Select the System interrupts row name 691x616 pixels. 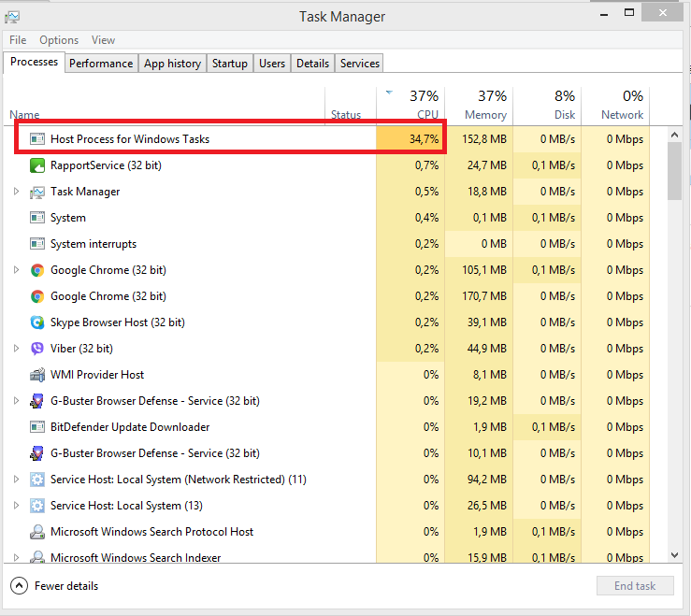(94, 244)
